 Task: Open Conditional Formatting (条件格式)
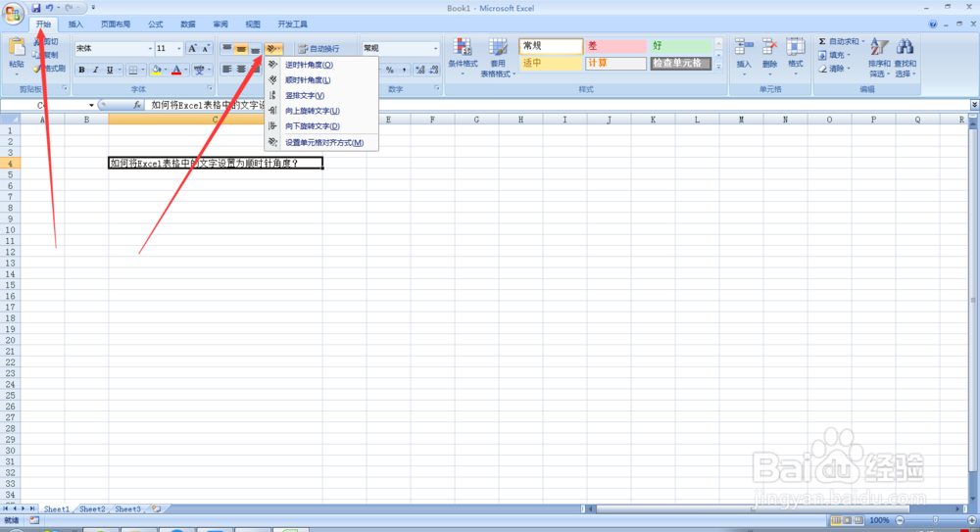(x=463, y=57)
